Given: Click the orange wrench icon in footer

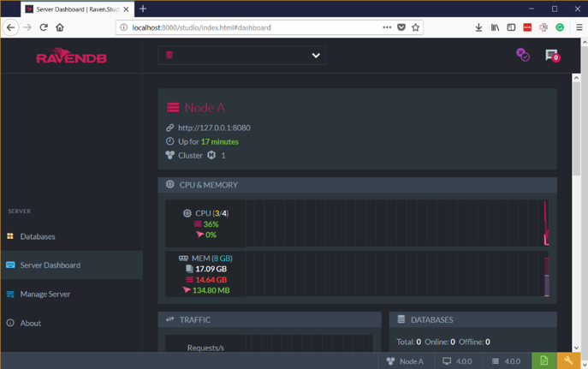Looking at the screenshot, I should (568, 360).
